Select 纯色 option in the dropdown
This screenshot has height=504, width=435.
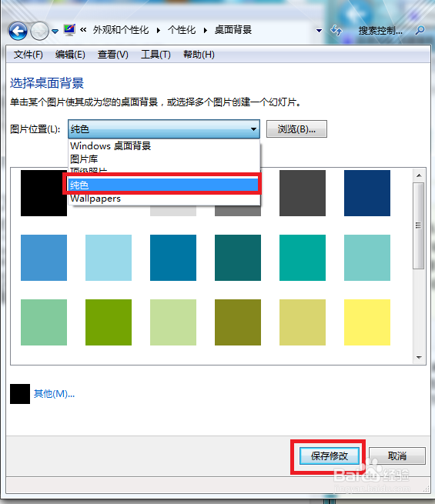pos(162,185)
